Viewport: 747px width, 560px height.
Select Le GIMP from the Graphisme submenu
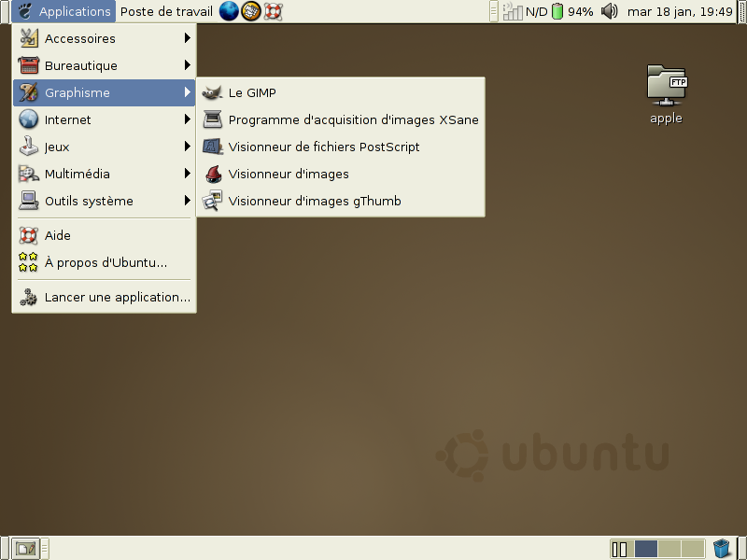pos(341,92)
